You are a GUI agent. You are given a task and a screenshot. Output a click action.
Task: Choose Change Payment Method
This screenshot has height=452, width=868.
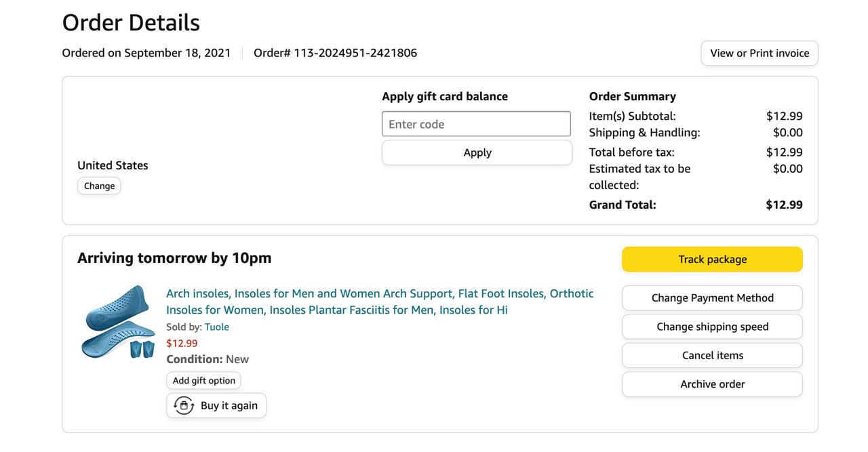pyautogui.click(x=712, y=297)
